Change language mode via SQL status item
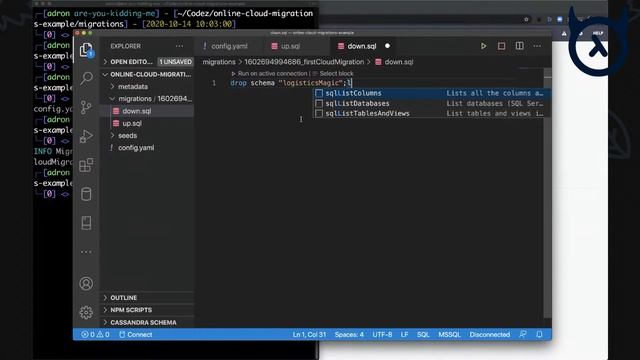 click(x=423, y=334)
